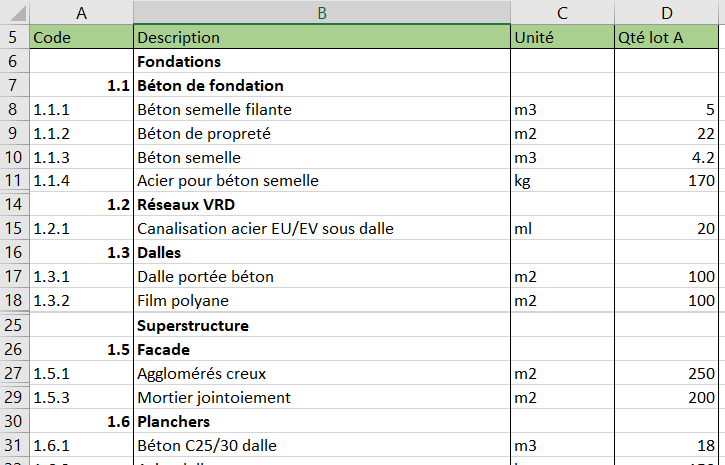Viewport: 725px width, 465px height.
Task: Select row 5 via its row number
Action: coord(14,38)
